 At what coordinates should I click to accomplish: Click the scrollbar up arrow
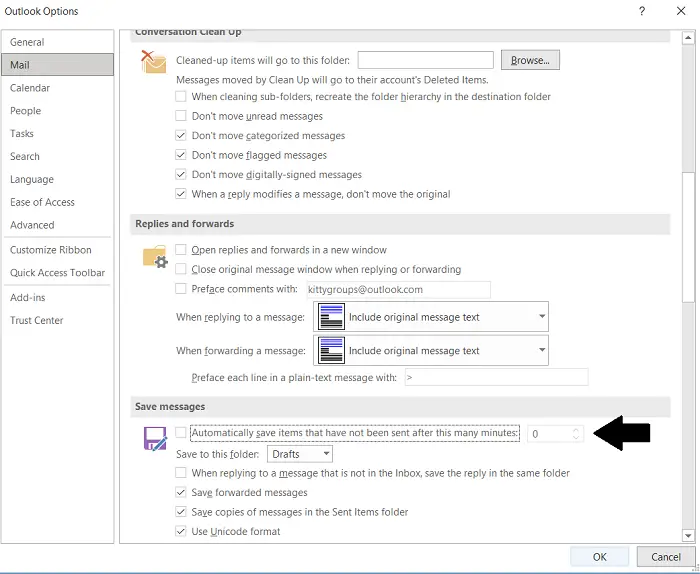[688, 38]
